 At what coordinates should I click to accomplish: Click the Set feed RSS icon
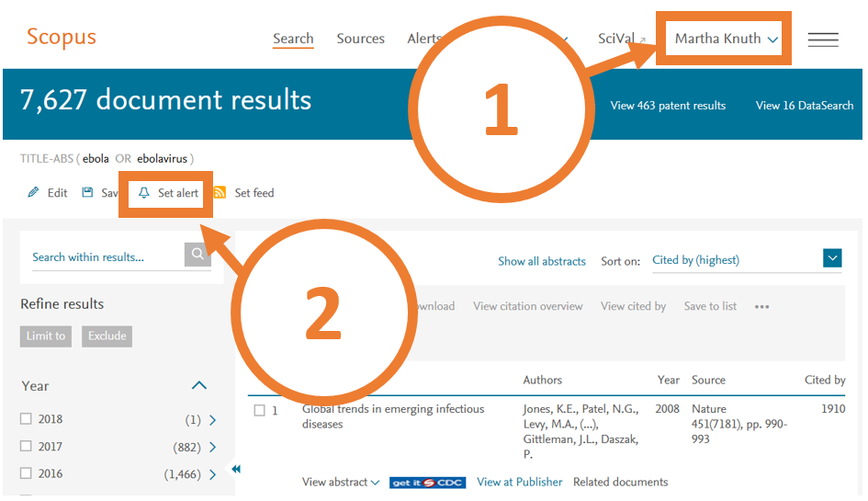220,193
